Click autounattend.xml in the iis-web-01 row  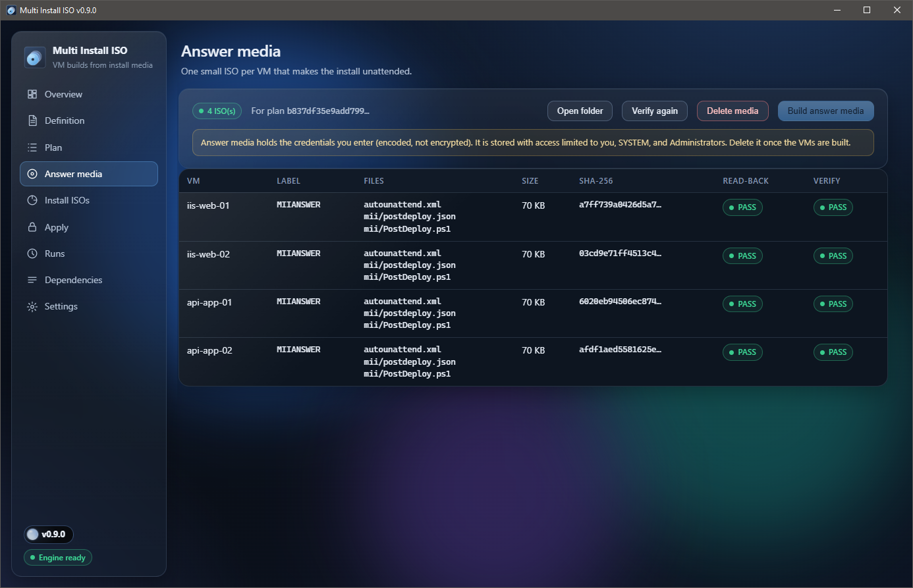click(x=402, y=205)
